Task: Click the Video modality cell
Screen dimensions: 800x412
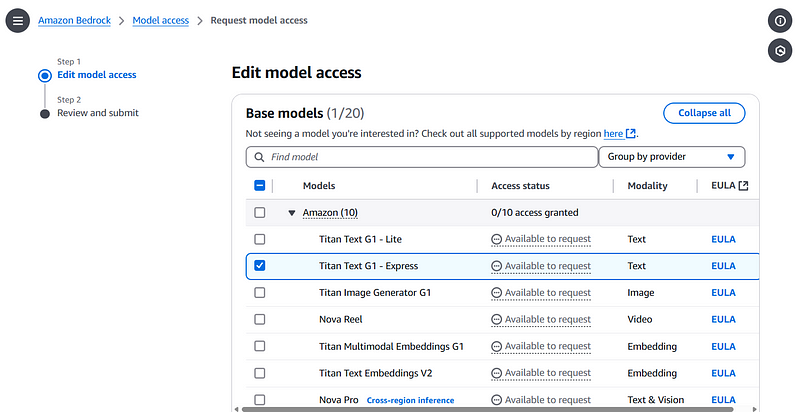Action: 640,320
